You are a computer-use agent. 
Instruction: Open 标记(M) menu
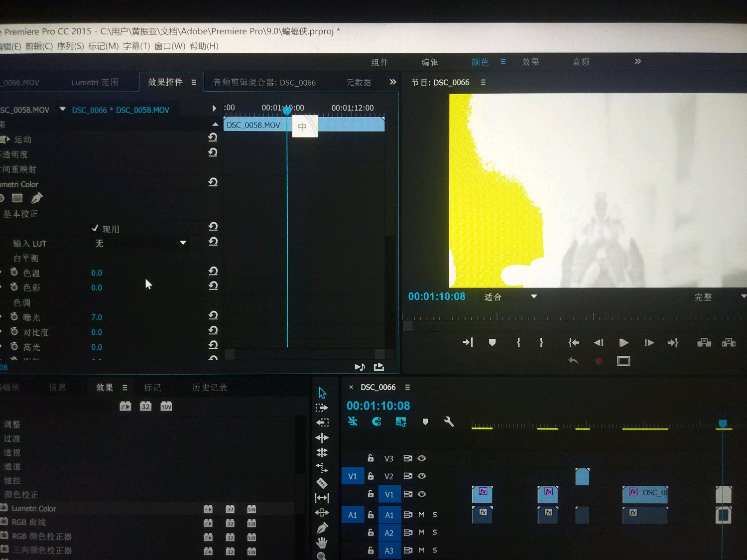pos(104,46)
